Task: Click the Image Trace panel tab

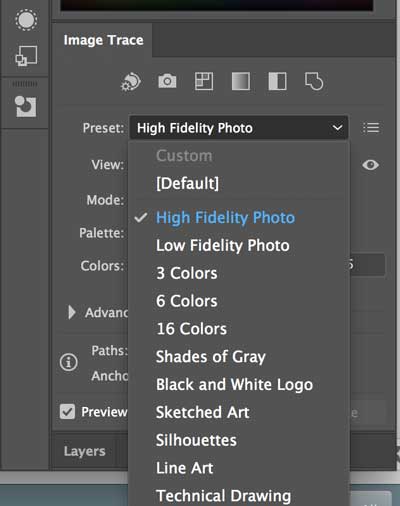Action: pos(103,40)
